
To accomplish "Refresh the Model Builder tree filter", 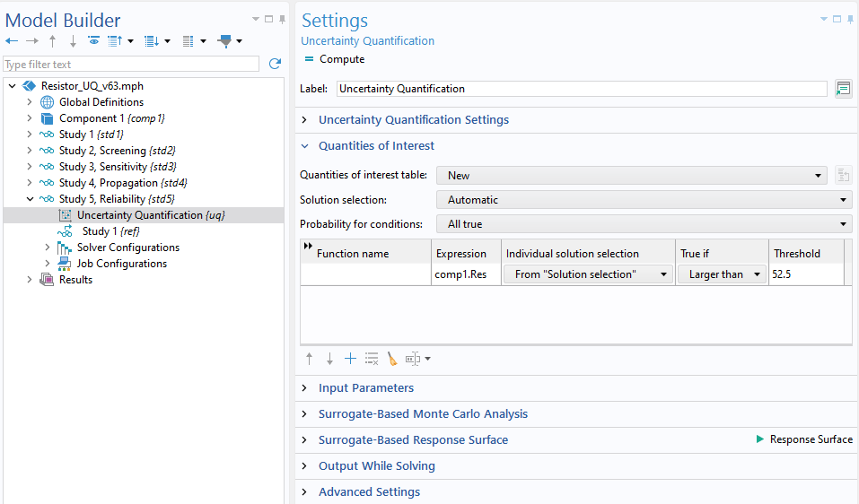I will (x=275, y=65).
